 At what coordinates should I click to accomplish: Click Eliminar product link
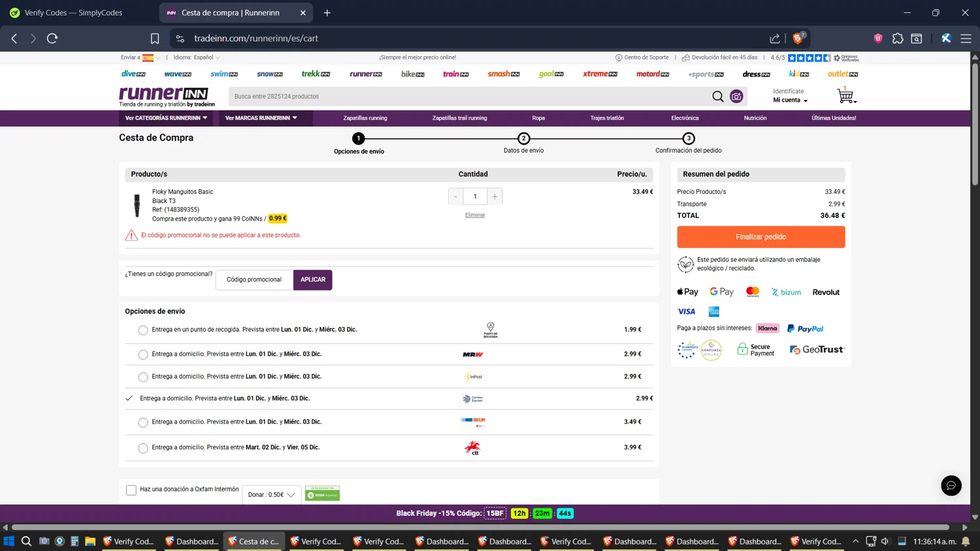pos(475,215)
